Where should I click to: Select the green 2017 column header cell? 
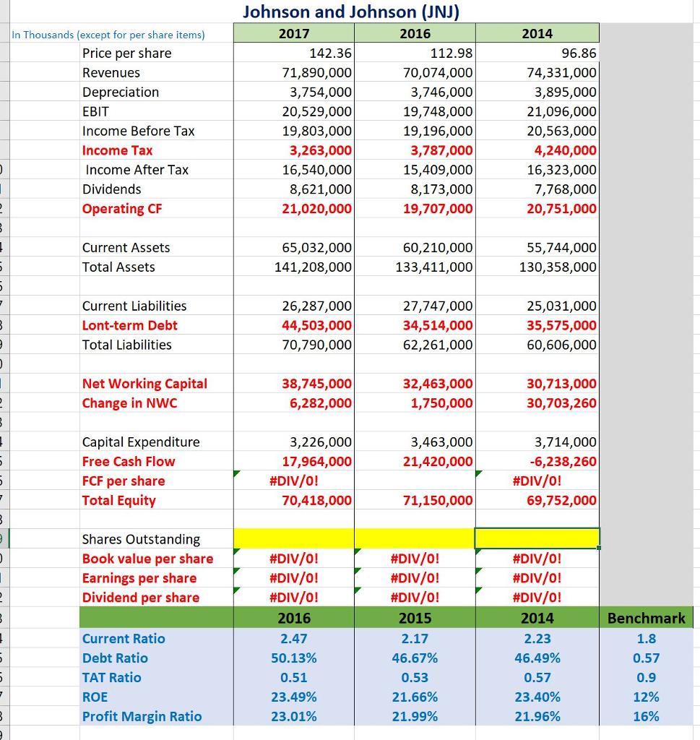[293, 32]
